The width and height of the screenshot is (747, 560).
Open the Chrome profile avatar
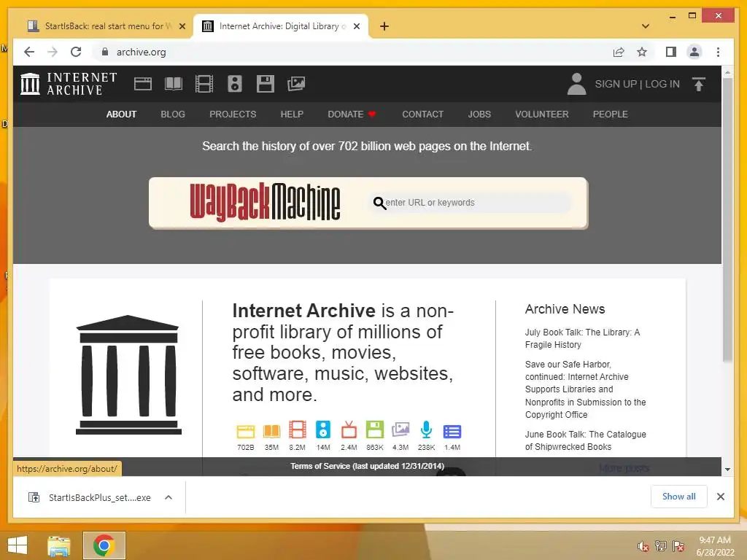pos(694,52)
